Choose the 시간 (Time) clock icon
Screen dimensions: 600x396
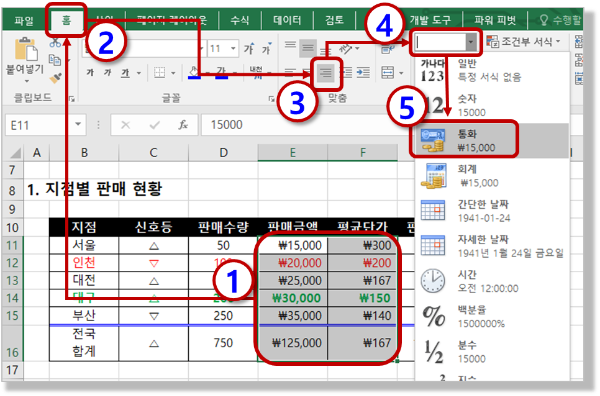433,281
